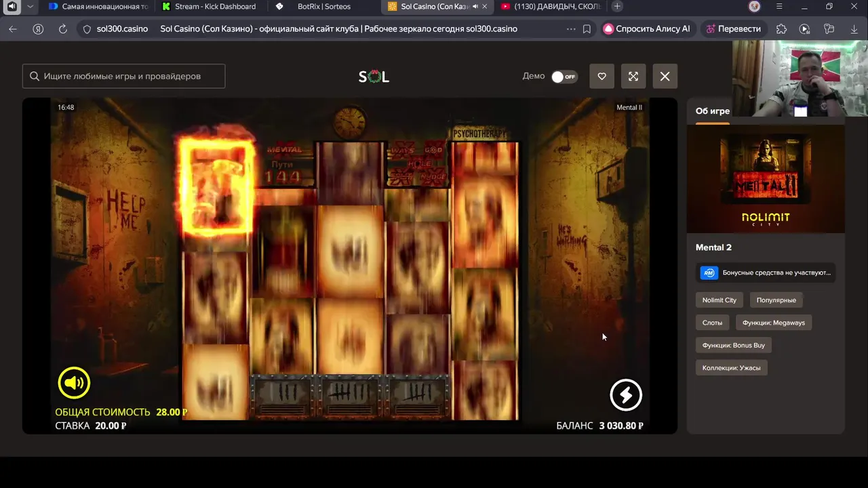Bookmark this page
Viewport: 868px width, 488px height.
[587, 29]
